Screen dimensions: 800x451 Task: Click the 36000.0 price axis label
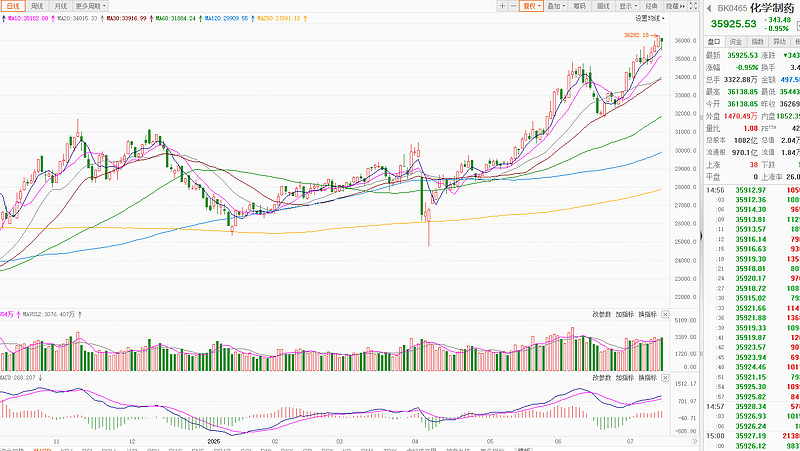[x=685, y=41]
